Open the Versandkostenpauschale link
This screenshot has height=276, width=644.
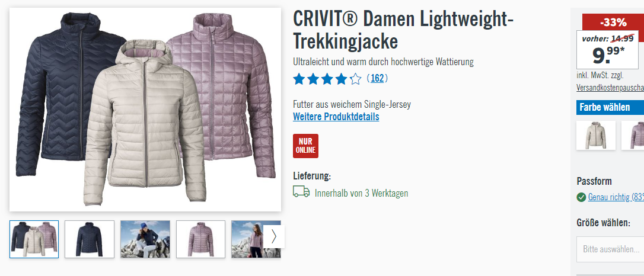click(610, 87)
